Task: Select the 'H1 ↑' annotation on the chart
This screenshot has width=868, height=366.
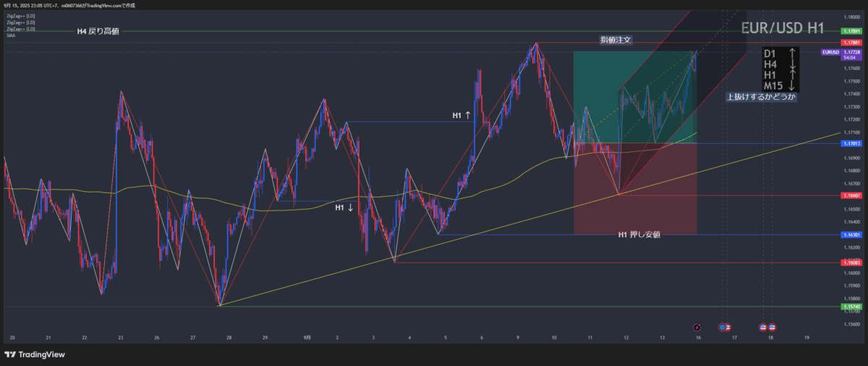Action: point(461,115)
